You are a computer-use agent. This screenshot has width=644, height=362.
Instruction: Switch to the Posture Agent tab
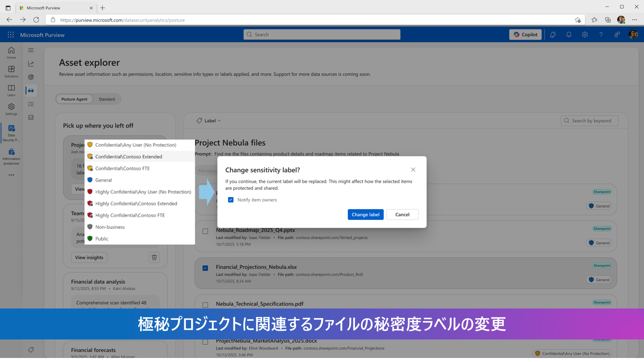tap(74, 99)
